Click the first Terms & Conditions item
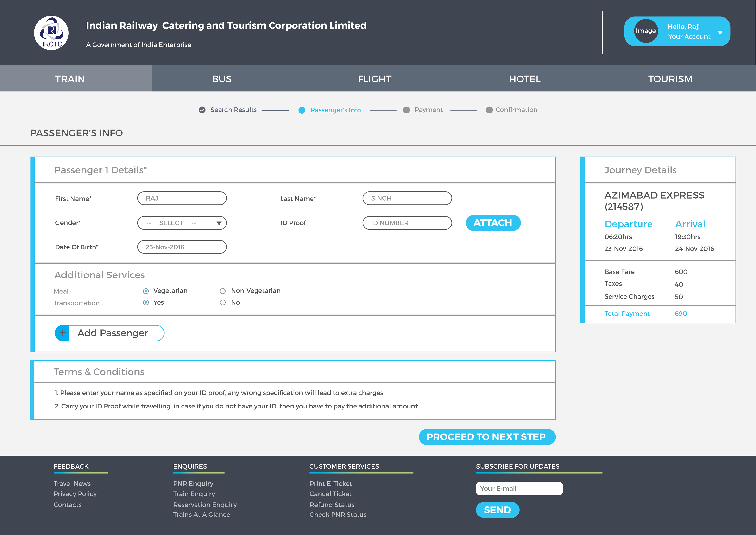This screenshot has width=756, height=535. [220, 393]
